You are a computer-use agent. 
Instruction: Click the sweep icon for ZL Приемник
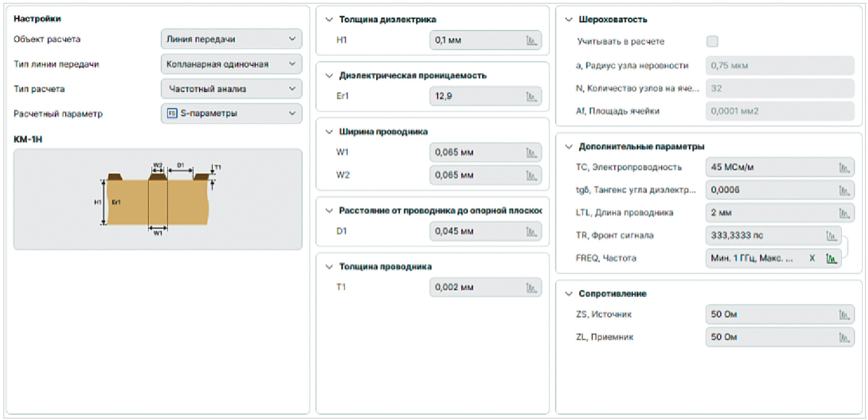tap(844, 337)
